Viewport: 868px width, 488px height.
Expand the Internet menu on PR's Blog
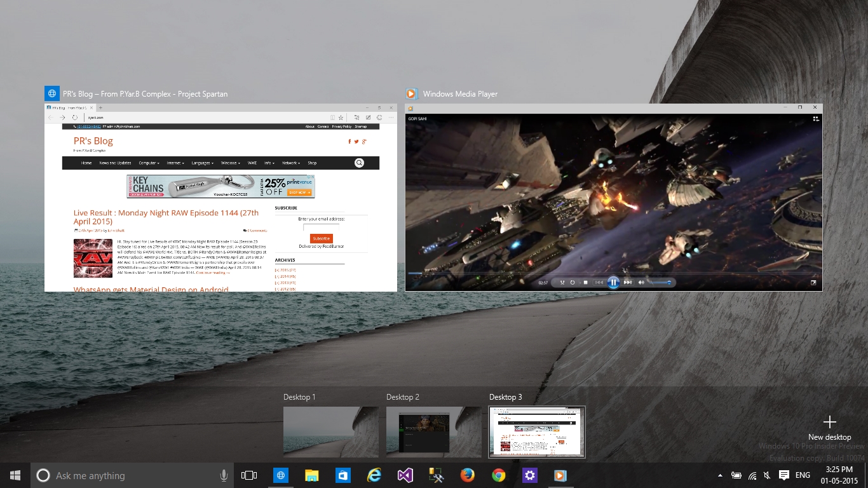point(175,163)
